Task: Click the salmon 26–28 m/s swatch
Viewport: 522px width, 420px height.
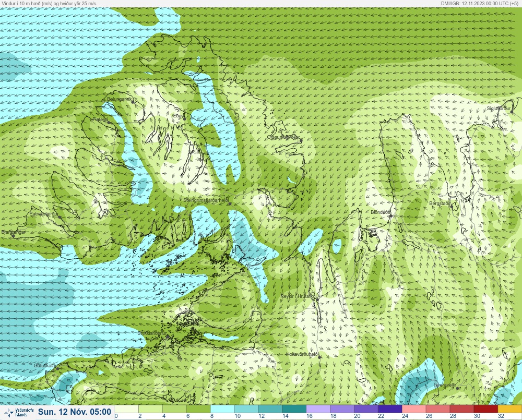Action: coord(438,409)
